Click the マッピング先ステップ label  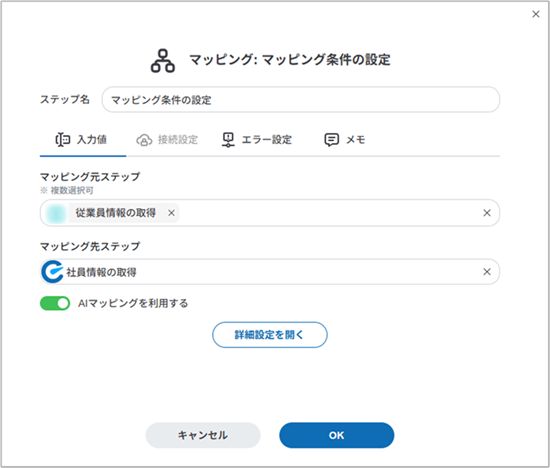pyautogui.click(x=90, y=246)
